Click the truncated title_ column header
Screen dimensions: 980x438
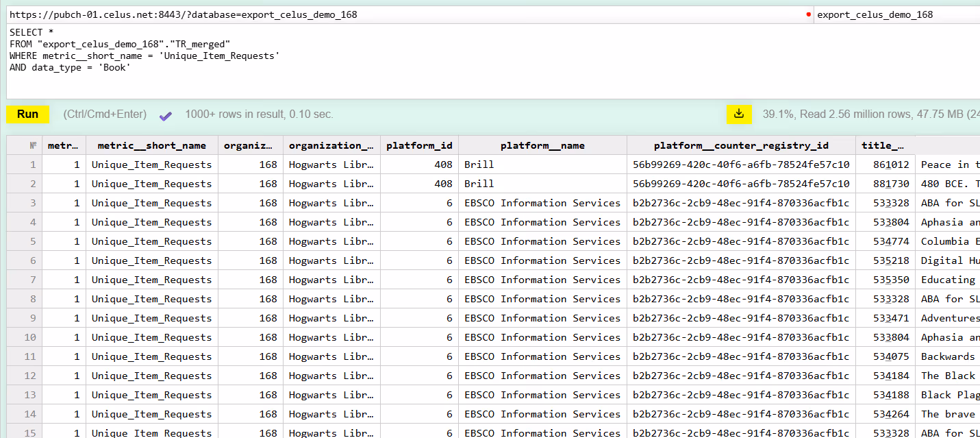click(885, 145)
